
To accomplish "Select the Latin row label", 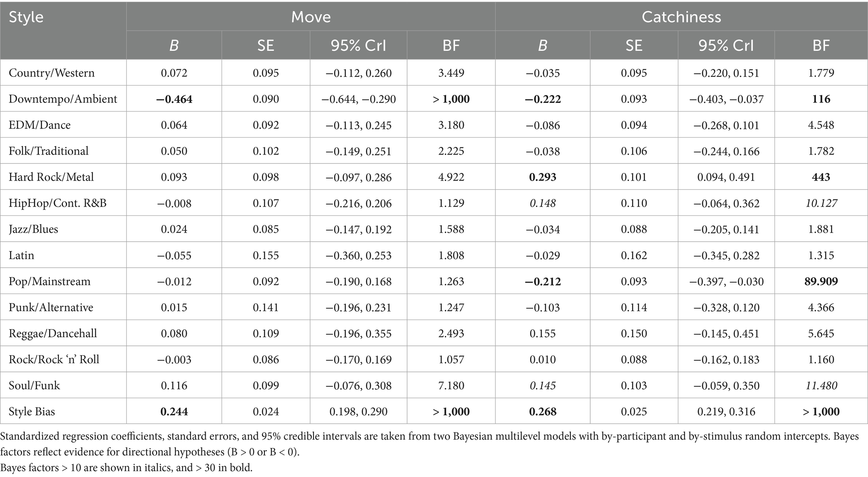I will point(21,255).
